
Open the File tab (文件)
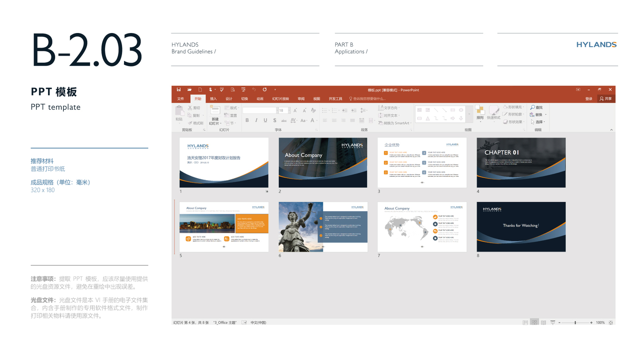pos(181,99)
